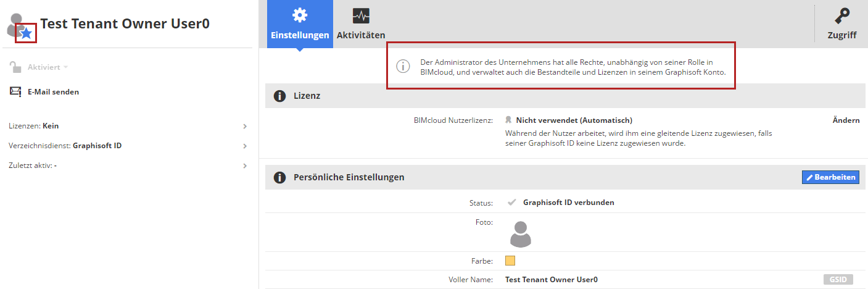
Task: Click the yellow Farbe color swatch
Action: pos(510,261)
